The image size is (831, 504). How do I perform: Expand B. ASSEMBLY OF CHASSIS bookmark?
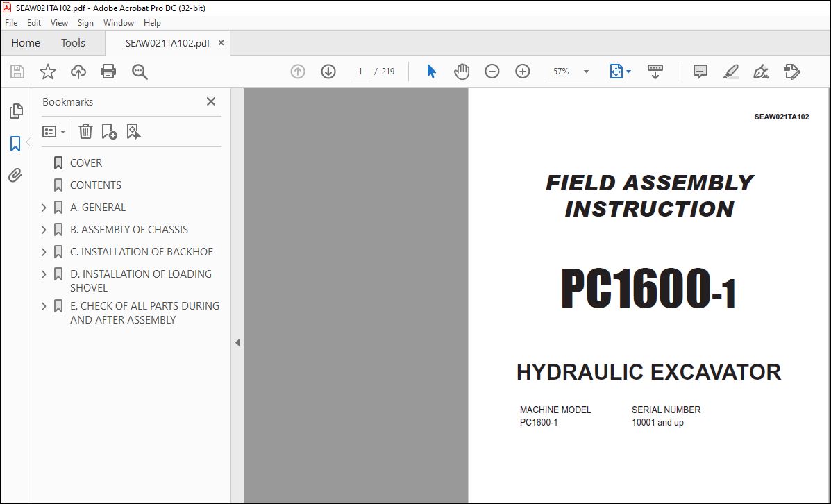point(44,230)
